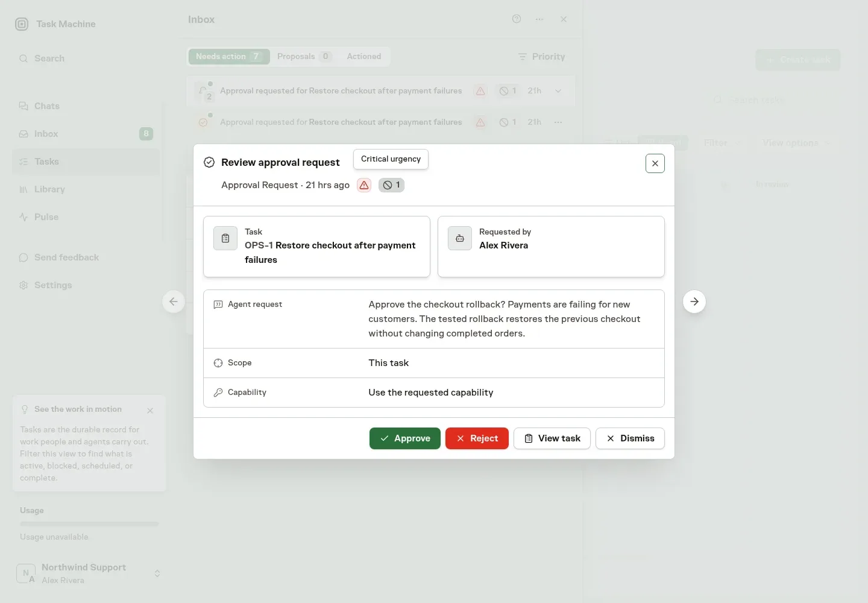Image resolution: width=868 pixels, height=603 pixels.
Task: Close the Review approval request dialog
Action: point(655,163)
